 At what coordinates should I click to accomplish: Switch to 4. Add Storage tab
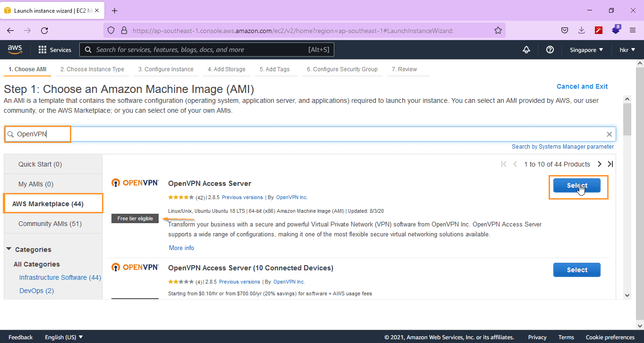tap(227, 69)
